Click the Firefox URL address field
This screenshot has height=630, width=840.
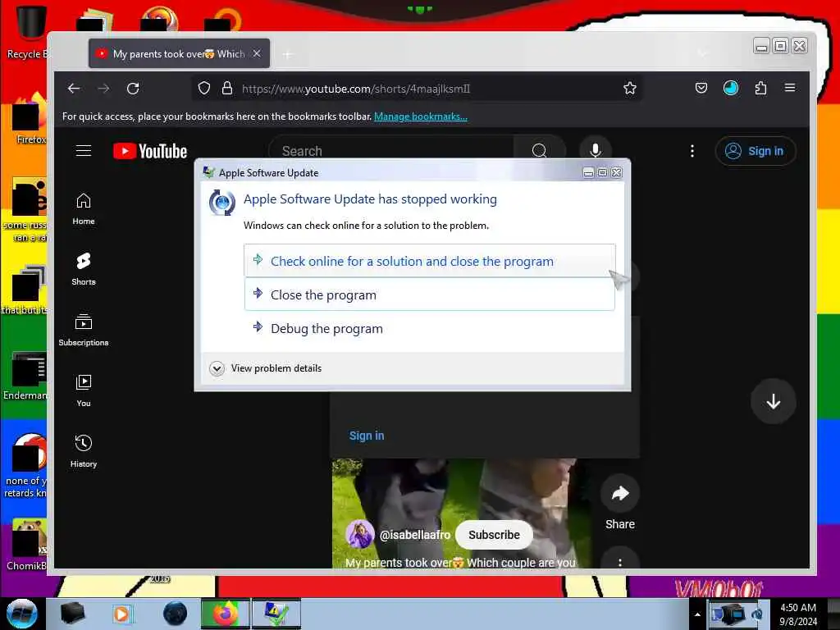418,89
